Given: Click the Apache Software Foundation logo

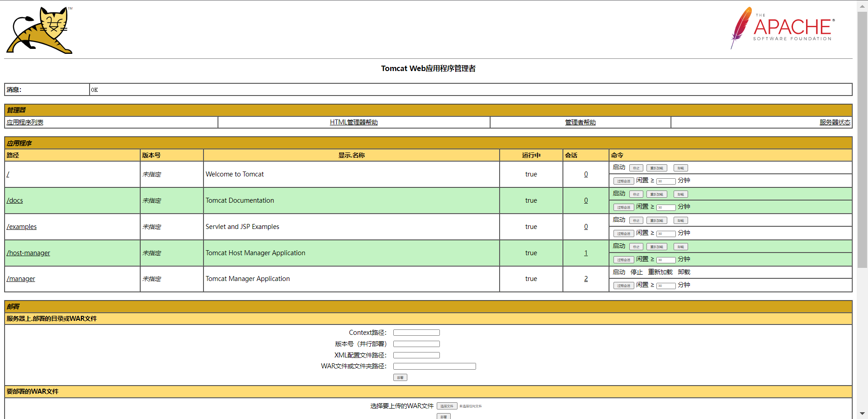Looking at the screenshot, I should click(x=783, y=28).
